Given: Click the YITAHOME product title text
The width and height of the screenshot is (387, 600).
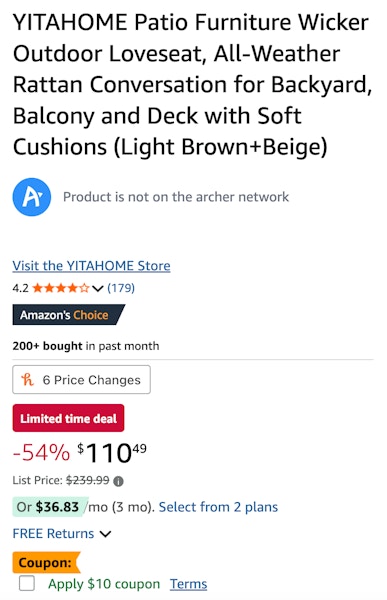Looking at the screenshot, I should (x=193, y=85).
